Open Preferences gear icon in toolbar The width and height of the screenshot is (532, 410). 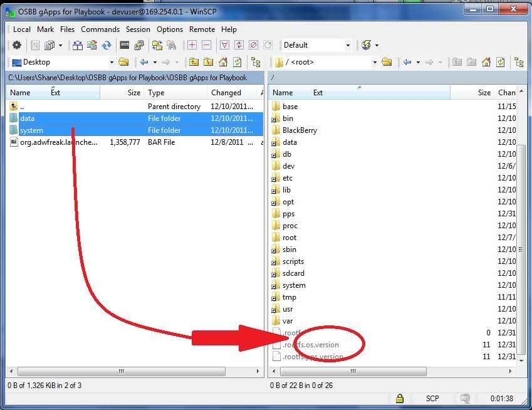click(x=17, y=45)
